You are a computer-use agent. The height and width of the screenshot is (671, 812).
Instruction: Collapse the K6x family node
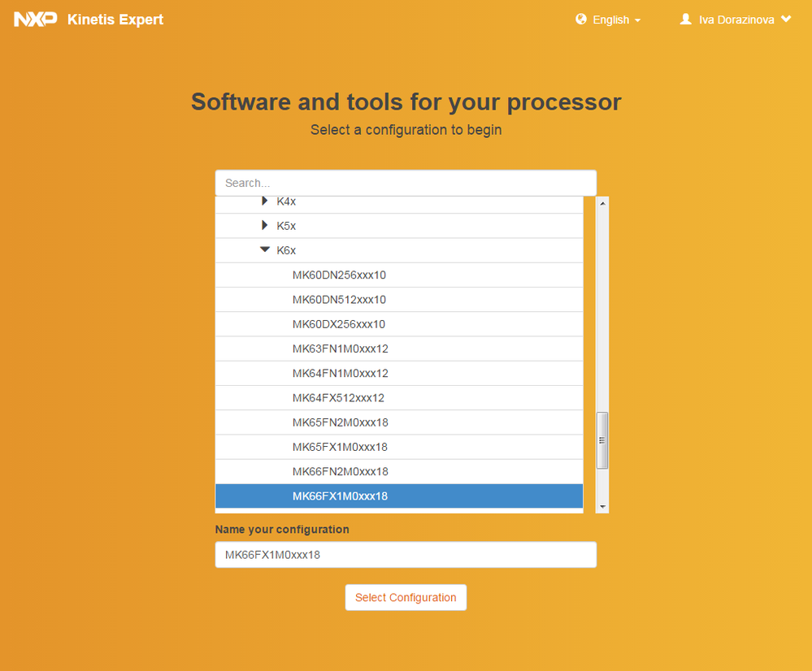(265, 249)
